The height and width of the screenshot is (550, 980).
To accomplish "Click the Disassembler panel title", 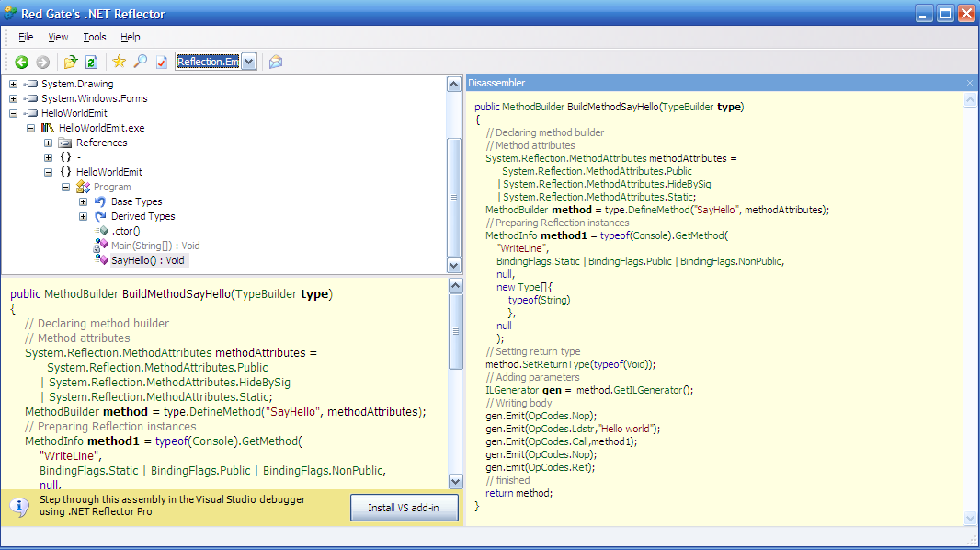I will coord(496,83).
